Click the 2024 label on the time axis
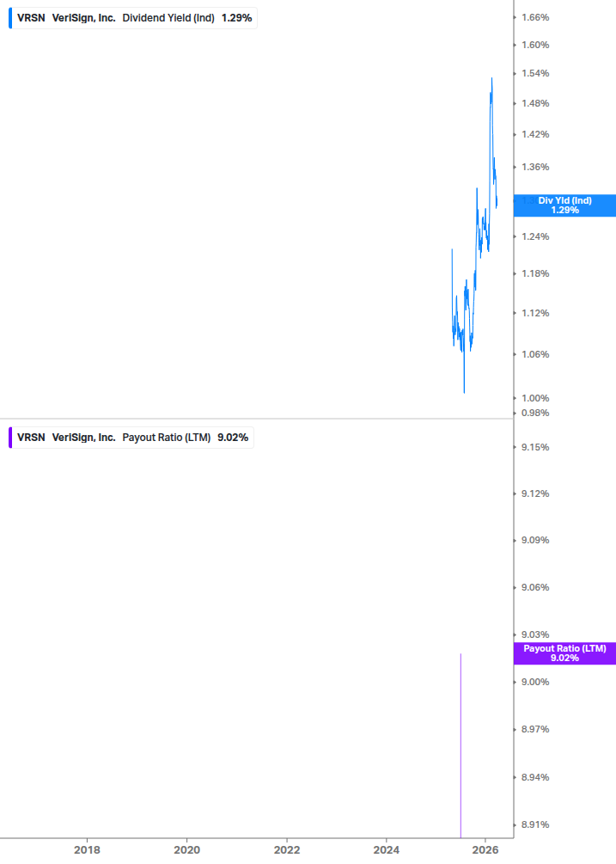The image size is (616, 864). point(386,850)
